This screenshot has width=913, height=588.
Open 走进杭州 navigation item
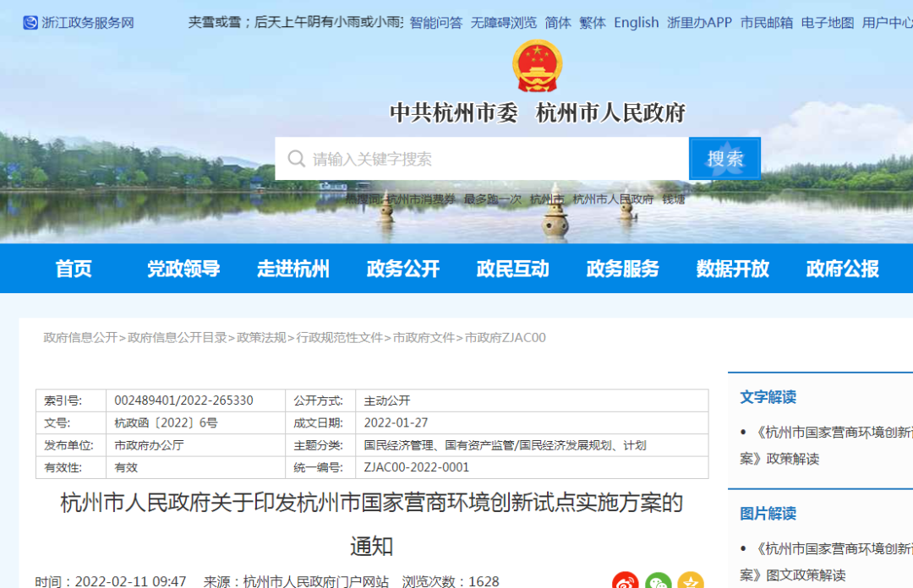pos(293,269)
